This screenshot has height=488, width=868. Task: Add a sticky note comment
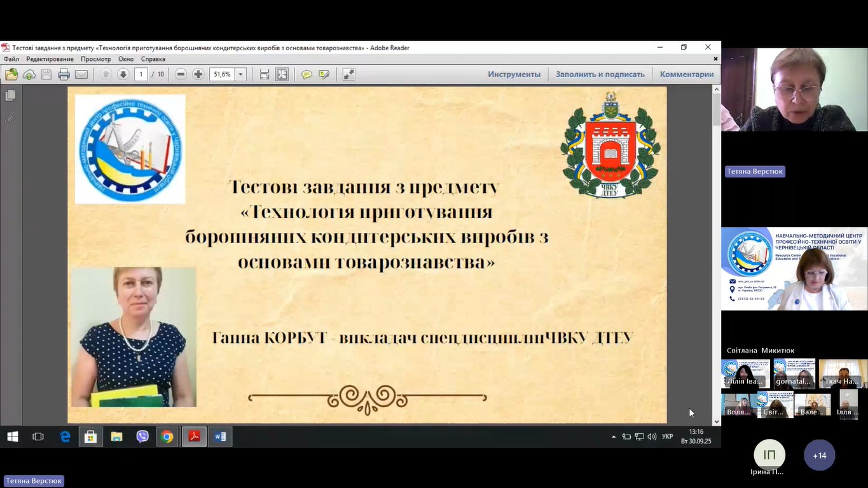pos(307,74)
